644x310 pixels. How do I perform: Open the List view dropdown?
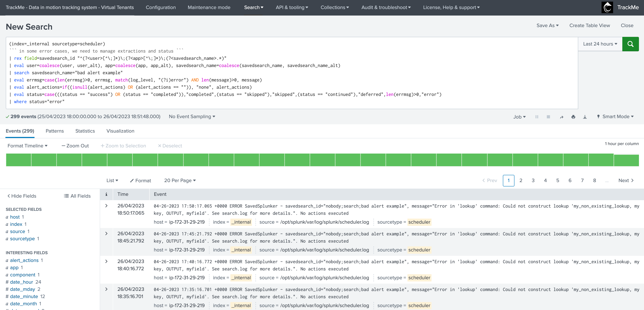(112, 180)
